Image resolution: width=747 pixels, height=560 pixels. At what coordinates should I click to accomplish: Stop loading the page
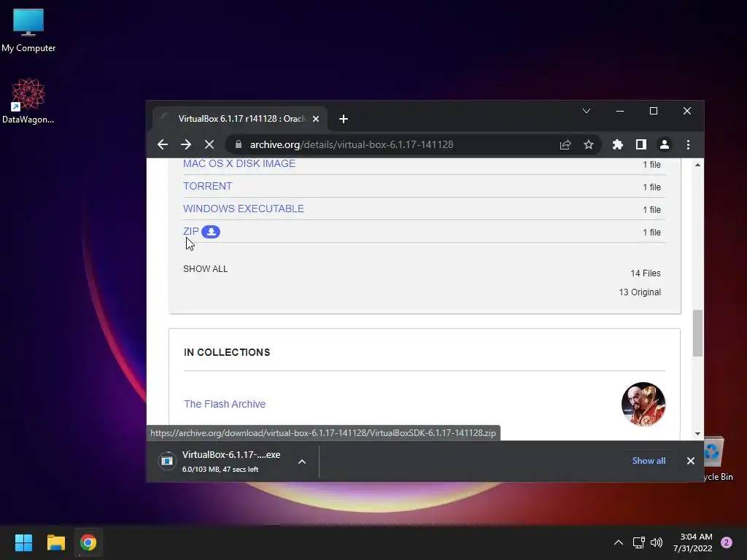point(209,144)
